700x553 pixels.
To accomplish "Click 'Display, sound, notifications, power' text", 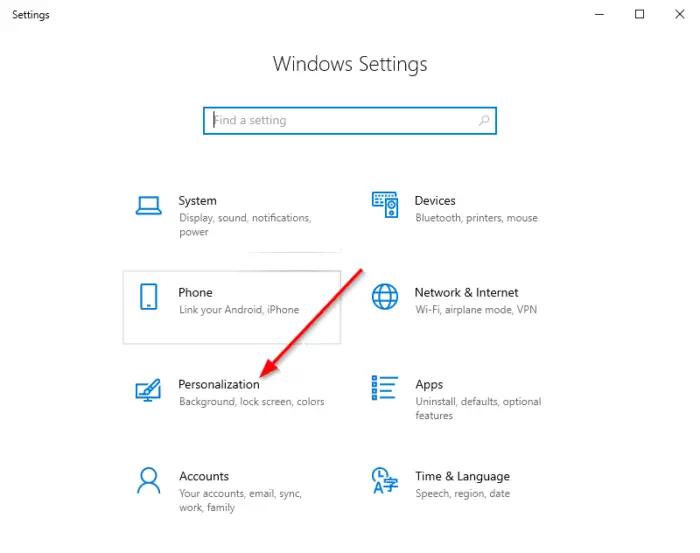I will (245, 225).
